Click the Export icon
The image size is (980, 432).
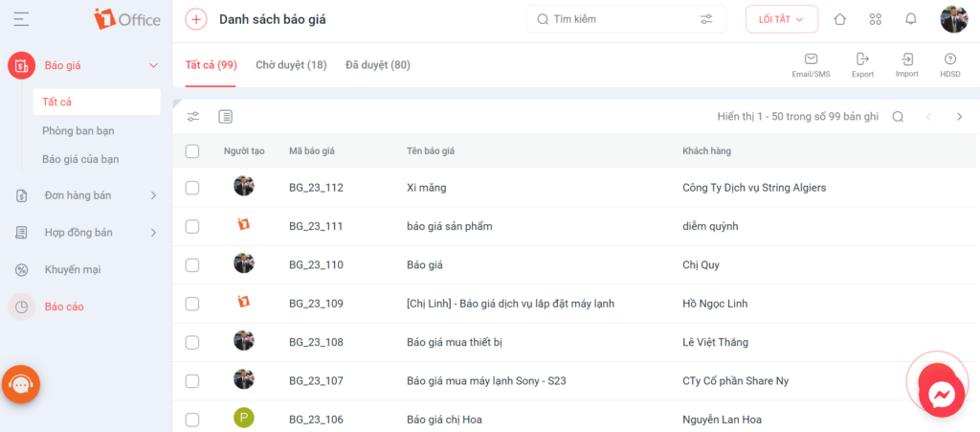click(x=862, y=59)
